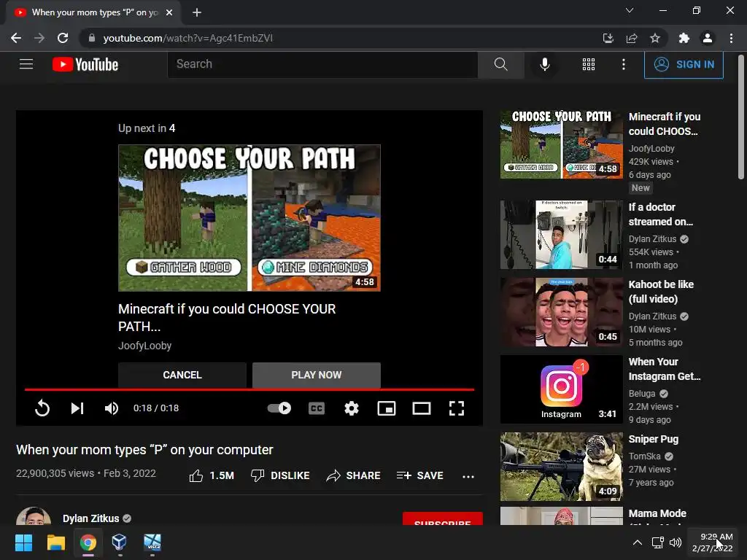Image resolution: width=747 pixels, height=560 pixels.
Task: Open Chrome tab search chevron
Action: [x=630, y=10]
